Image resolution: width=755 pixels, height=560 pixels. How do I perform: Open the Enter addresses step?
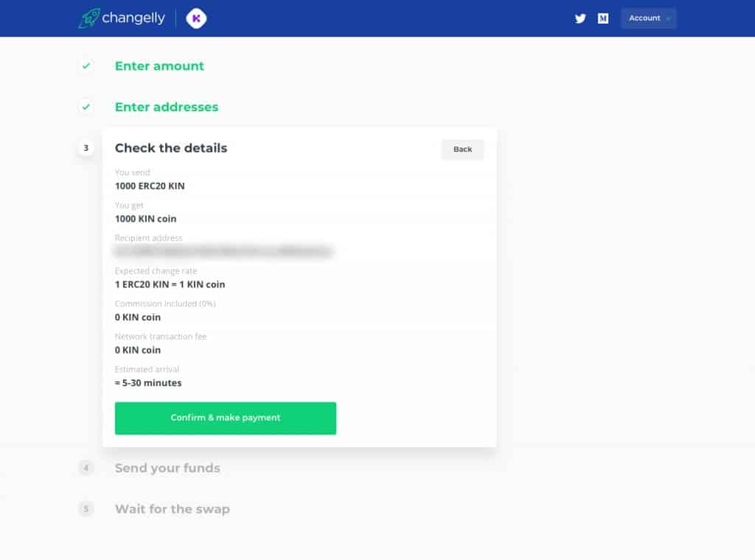tap(167, 107)
